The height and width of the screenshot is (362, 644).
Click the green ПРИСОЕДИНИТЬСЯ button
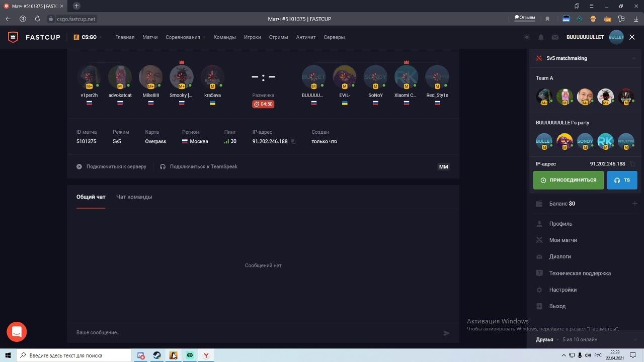[569, 180]
